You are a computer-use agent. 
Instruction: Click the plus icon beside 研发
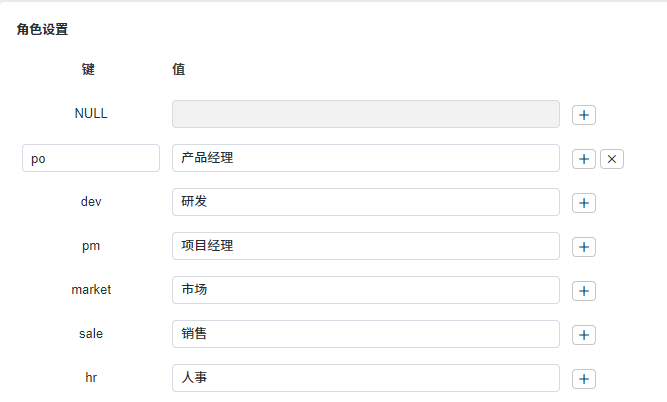point(584,203)
